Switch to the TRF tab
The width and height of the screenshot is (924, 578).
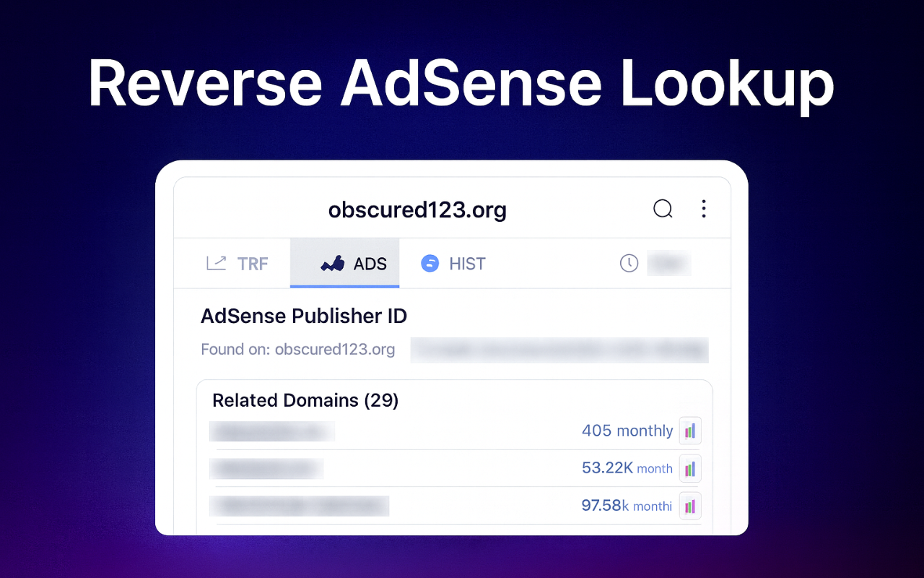coord(237,264)
